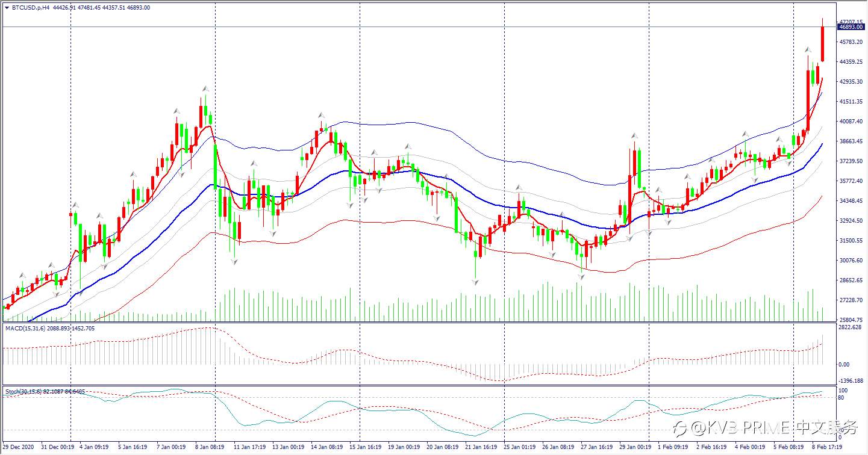
Task: Click the 19 Jan 00:19 time label
Action: pos(404,447)
